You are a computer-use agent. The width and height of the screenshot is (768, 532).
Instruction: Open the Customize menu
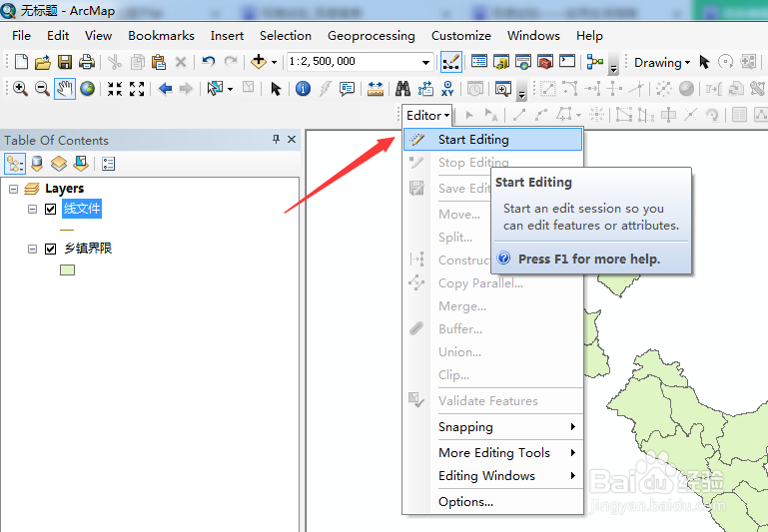click(460, 36)
